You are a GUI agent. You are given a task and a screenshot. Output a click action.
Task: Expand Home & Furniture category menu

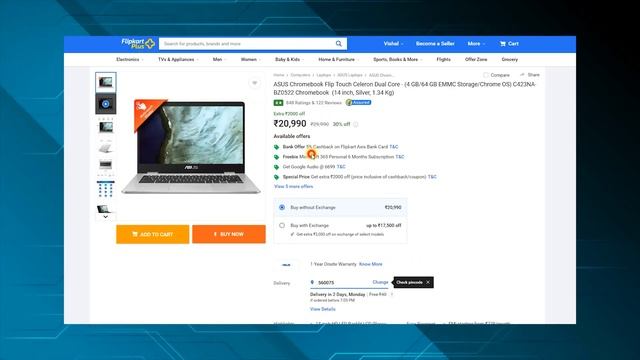[x=338, y=60]
